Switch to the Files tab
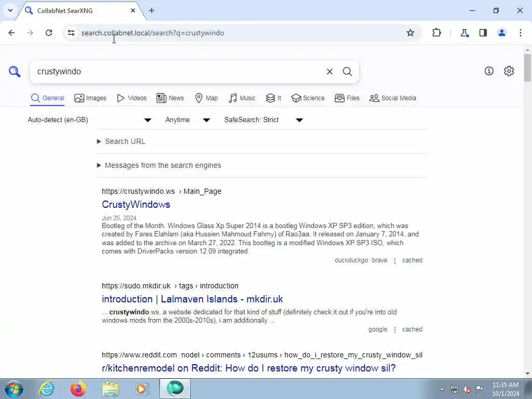This screenshot has height=399, width=532. tap(347, 98)
